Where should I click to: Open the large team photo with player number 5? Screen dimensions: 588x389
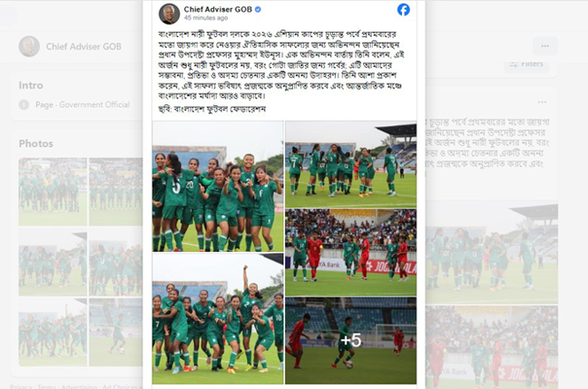[218, 186]
